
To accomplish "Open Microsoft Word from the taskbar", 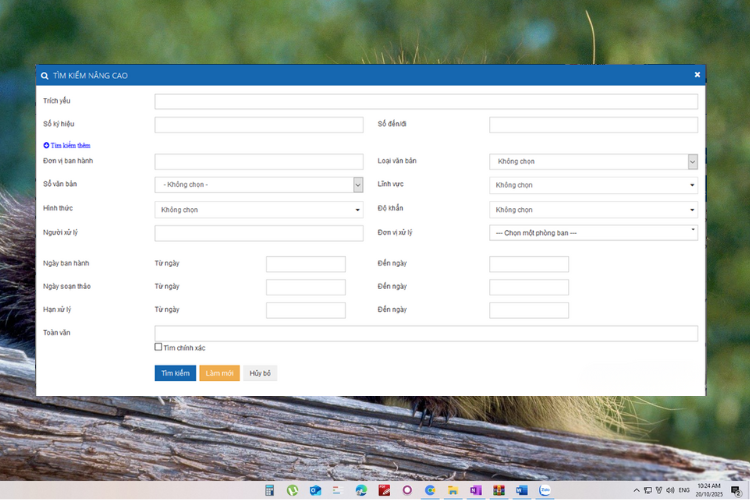I will point(522,490).
